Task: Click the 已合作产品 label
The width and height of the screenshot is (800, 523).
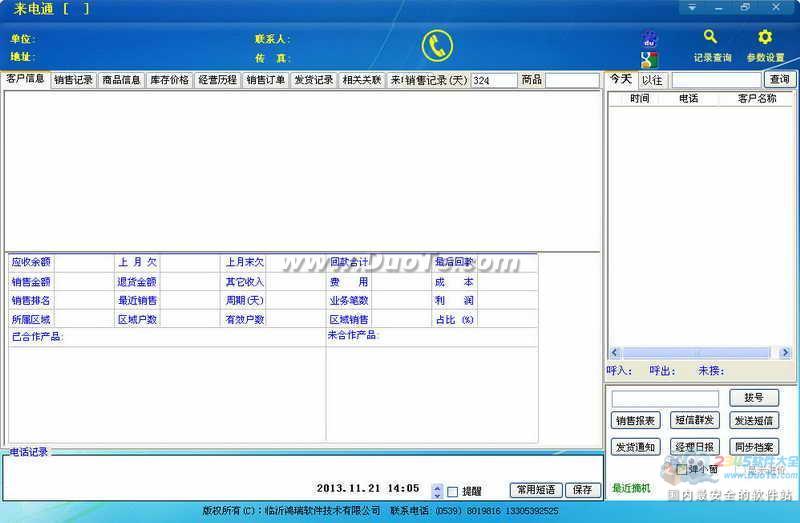Action: pyautogui.click(x=37, y=337)
